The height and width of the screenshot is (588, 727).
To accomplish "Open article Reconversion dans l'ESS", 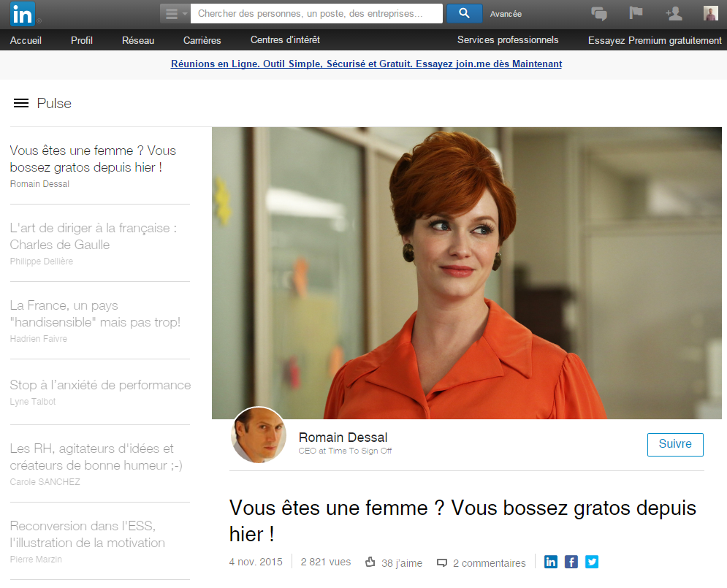I will coord(87,534).
